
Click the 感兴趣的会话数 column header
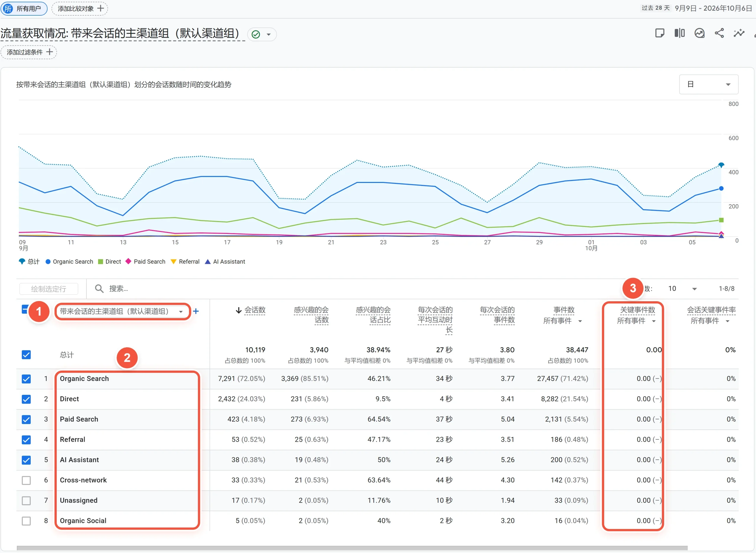[x=311, y=315]
